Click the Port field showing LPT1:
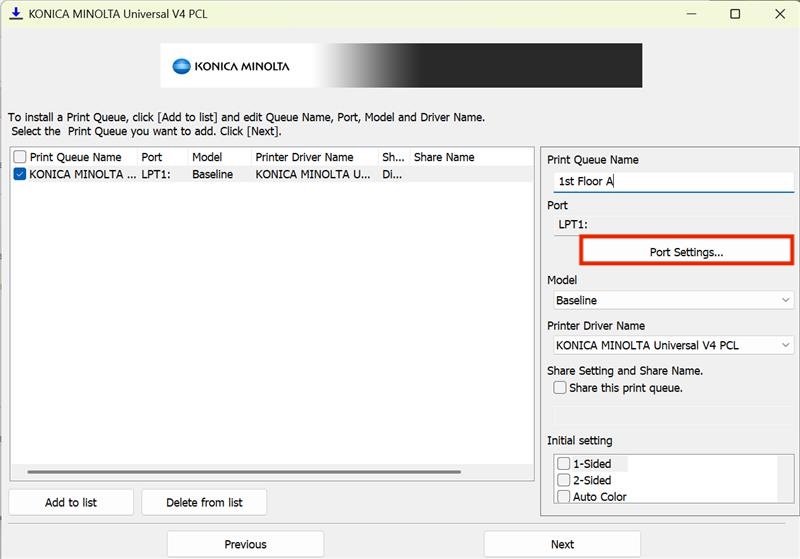Viewport: 800px width, 559px height. pos(673,224)
